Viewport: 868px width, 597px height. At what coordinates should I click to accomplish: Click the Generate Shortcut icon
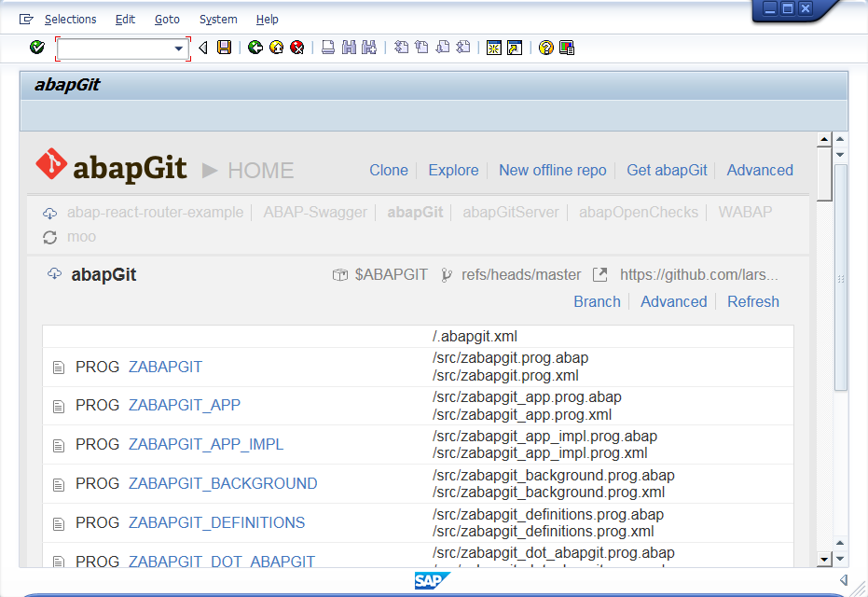pos(515,49)
